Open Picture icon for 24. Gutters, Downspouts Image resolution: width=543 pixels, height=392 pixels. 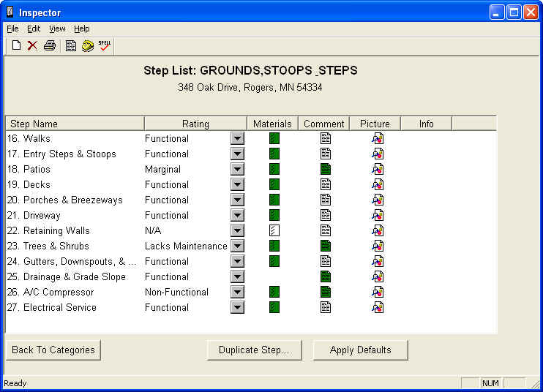tap(378, 261)
